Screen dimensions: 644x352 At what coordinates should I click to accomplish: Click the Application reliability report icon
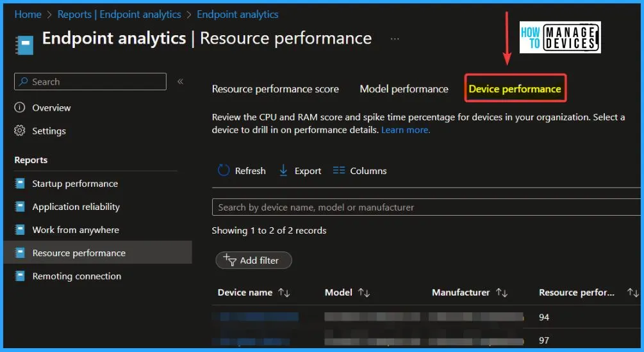pos(20,206)
